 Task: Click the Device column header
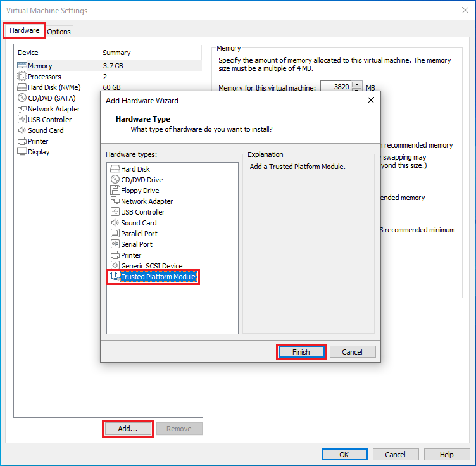pyautogui.click(x=56, y=53)
